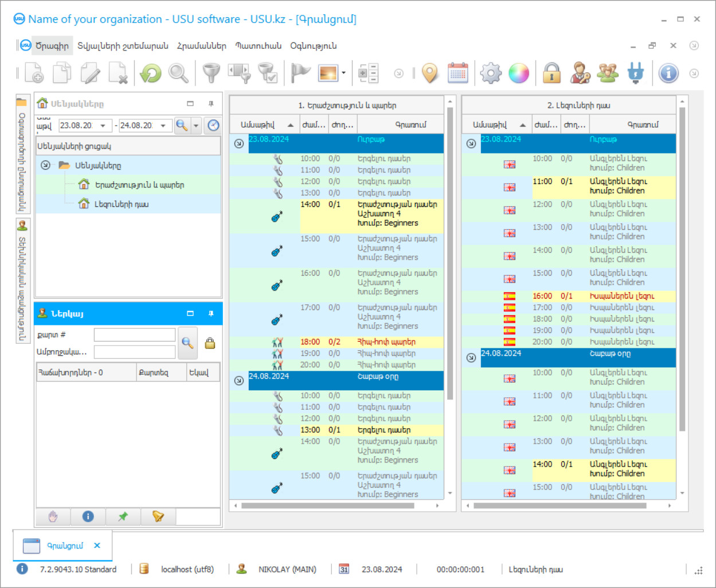Click the blue info toolbar icon
Image resolution: width=716 pixels, height=588 pixels.
coord(668,73)
